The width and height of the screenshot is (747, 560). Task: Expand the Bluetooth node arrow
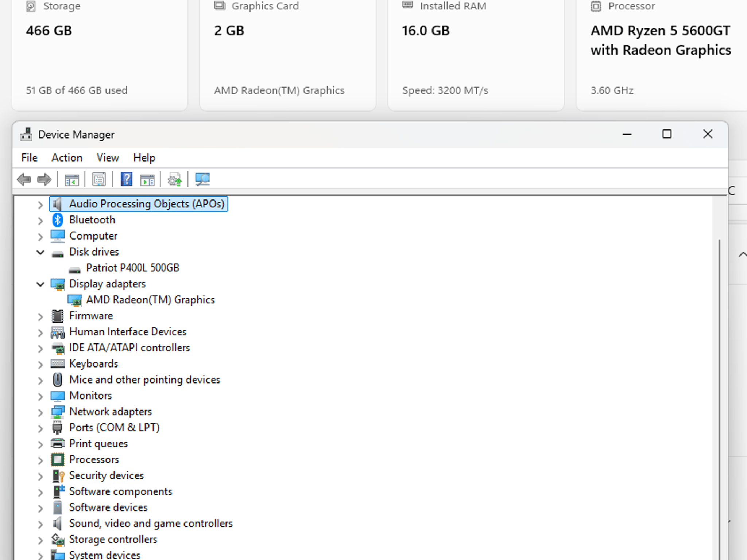tap(40, 221)
